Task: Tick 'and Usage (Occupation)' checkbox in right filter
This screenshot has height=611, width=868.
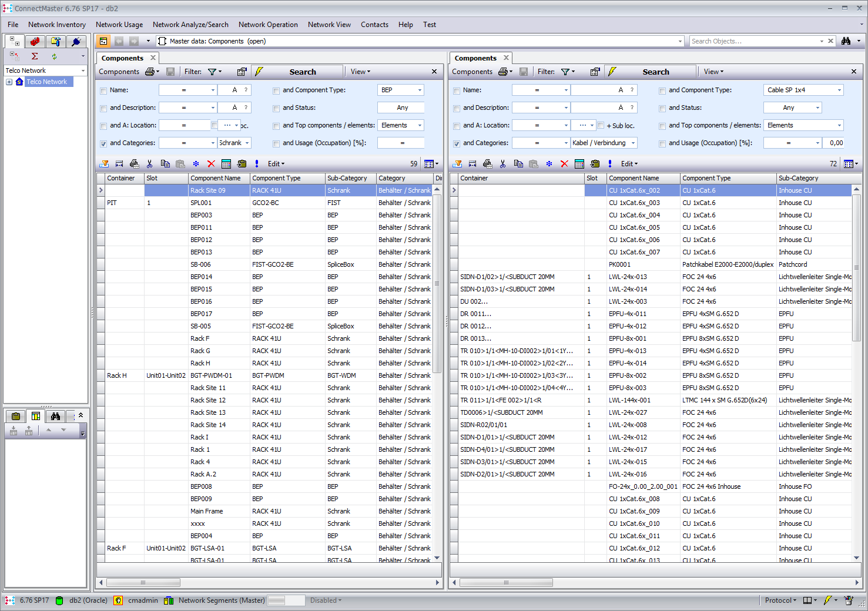Action: tap(662, 143)
